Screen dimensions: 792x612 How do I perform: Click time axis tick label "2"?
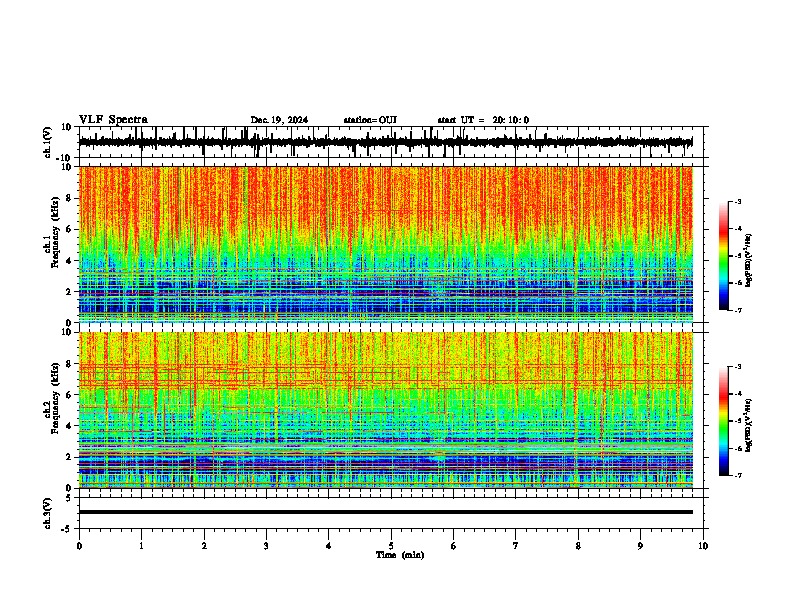coord(204,546)
